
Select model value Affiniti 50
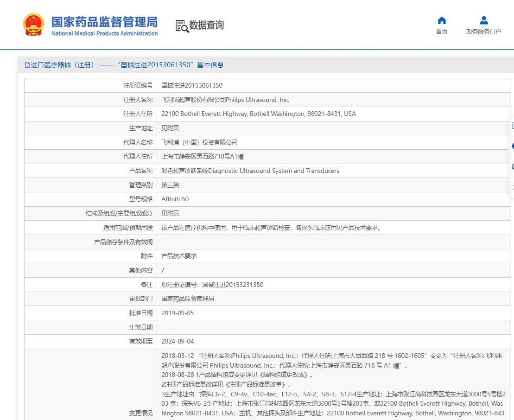pyautogui.click(x=175, y=199)
